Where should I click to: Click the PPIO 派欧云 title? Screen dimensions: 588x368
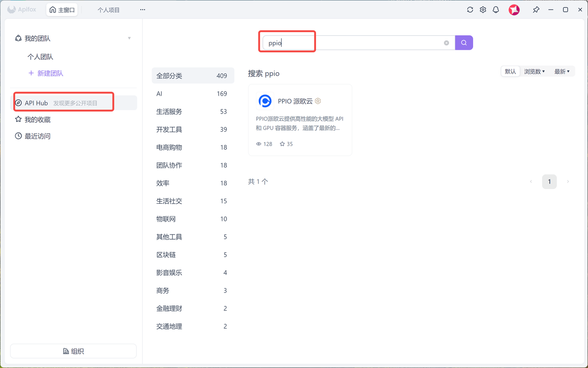[295, 101]
